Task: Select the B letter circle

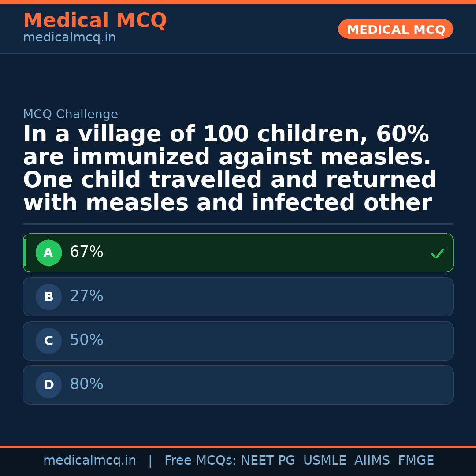Action: (x=48, y=297)
